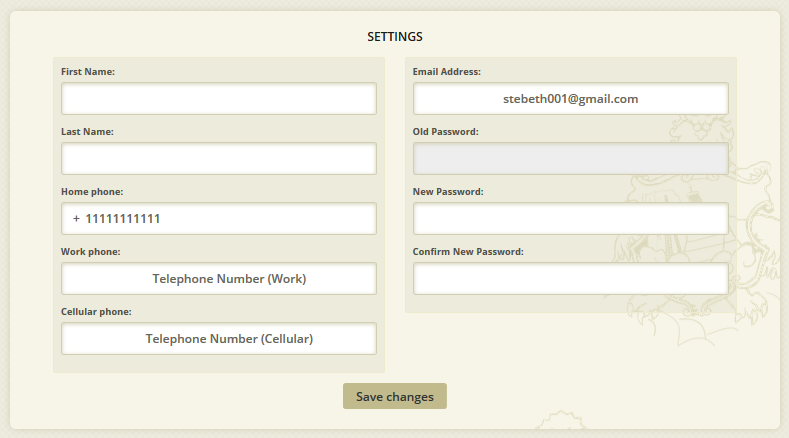Screen dimensions: 789x438
Task: Click the Confirm New Password label
Action: (468, 251)
